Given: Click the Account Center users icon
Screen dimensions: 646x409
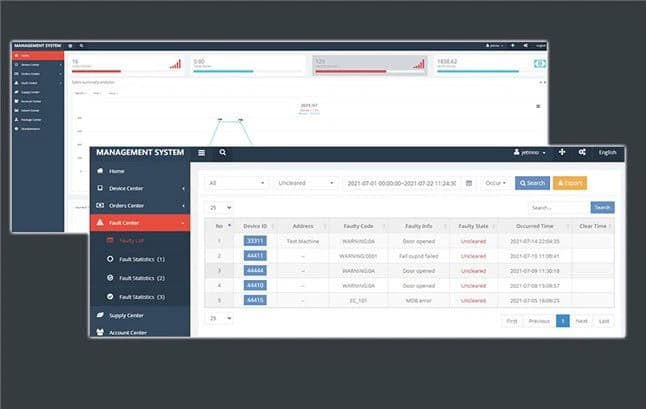Looking at the screenshot, I should coord(99,333).
